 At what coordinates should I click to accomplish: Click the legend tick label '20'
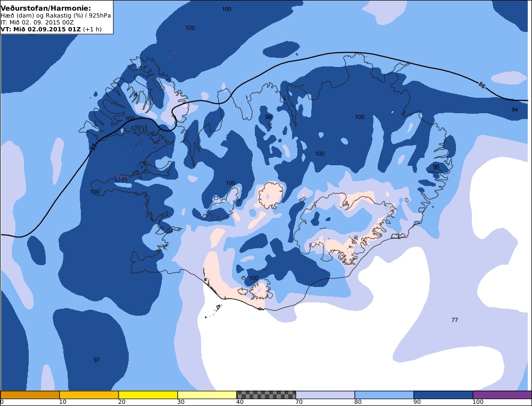click(x=122, y=402)
